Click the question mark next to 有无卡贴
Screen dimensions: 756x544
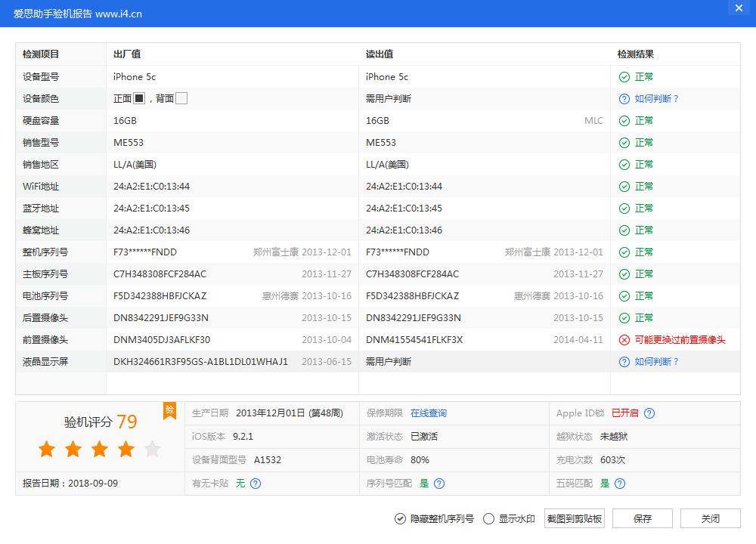pyautogui.click(x=256, y=483)
